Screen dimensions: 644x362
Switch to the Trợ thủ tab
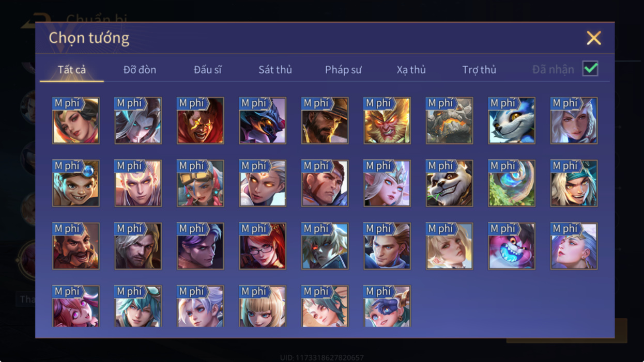pos(479,70)
